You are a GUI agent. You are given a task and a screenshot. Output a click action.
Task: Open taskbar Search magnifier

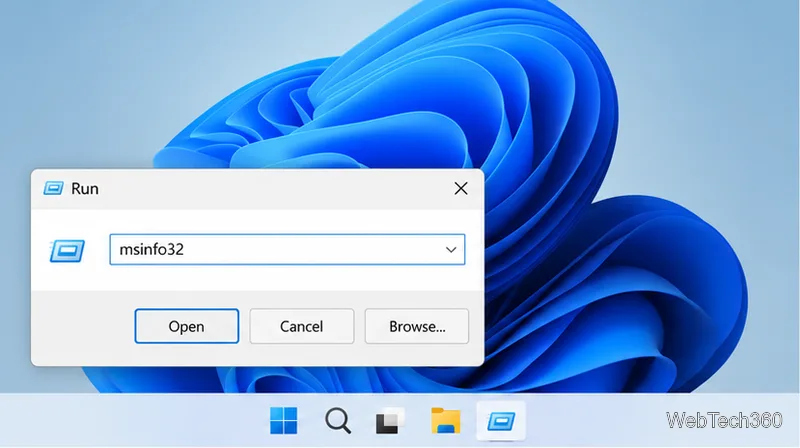[338, 421]
